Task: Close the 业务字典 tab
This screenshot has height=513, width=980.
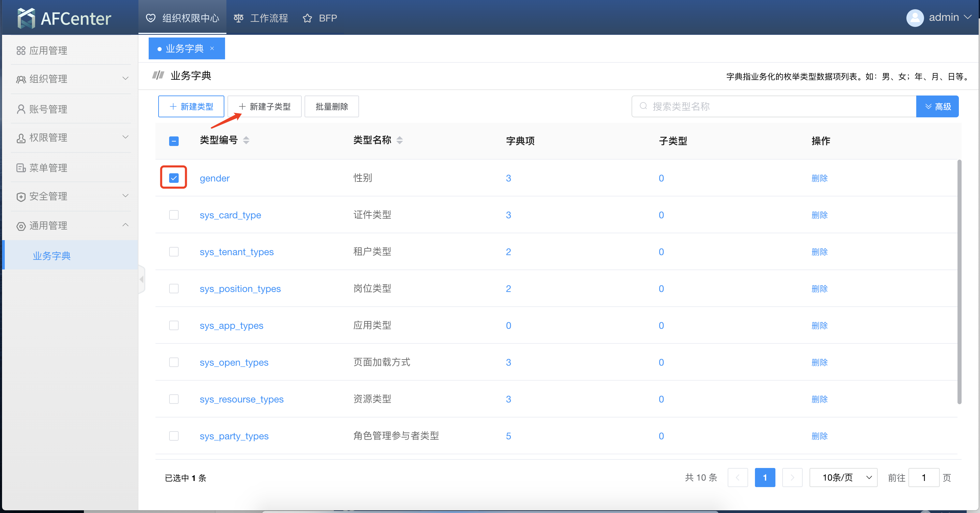Action: (212, 48)
